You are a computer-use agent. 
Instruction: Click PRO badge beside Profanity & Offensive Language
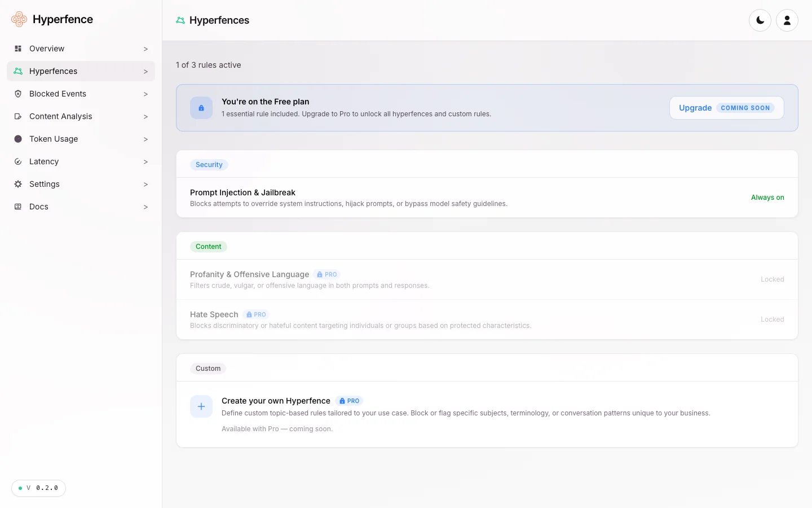pos(327,274)
